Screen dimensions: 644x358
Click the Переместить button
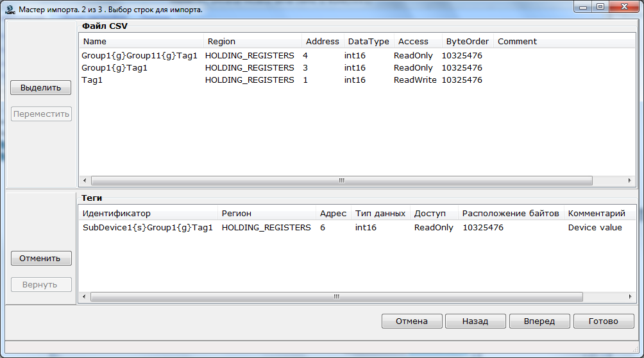click(x=41, y=114)
